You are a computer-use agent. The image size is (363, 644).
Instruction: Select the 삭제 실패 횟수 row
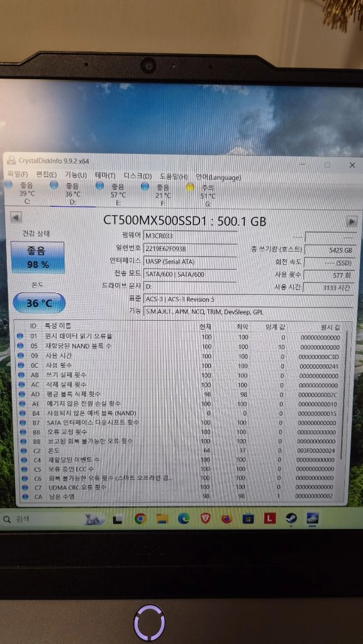click(179, 385)
